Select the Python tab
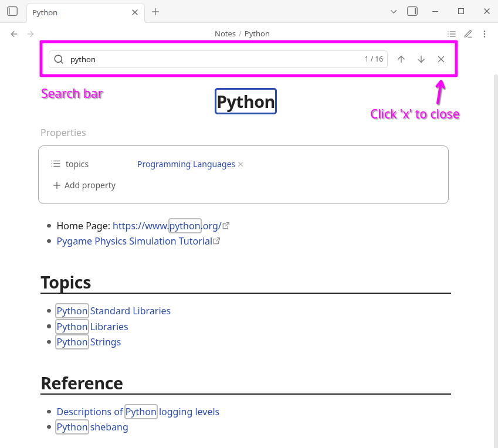498x448 pixels. [x=76, y=12]
